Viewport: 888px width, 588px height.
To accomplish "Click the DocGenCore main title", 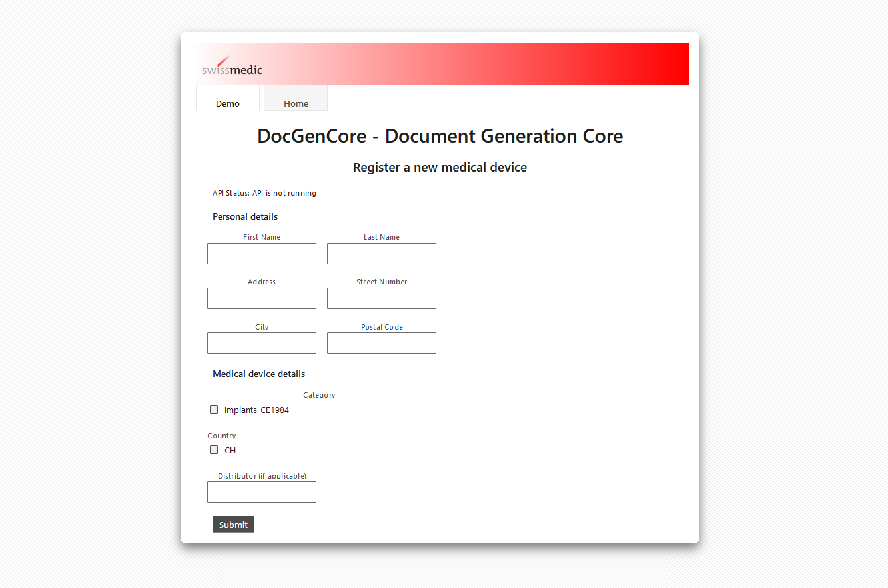I will click(440, 136).
